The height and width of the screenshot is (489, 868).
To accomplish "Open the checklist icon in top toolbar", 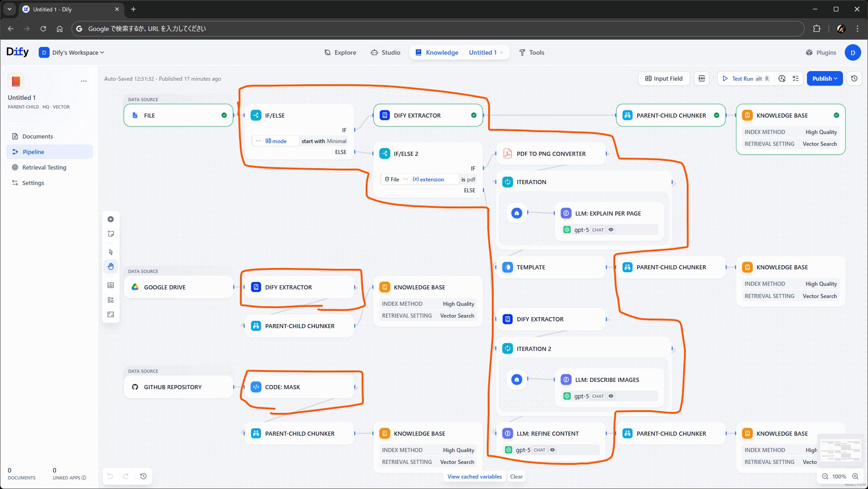I will (796, 78).
